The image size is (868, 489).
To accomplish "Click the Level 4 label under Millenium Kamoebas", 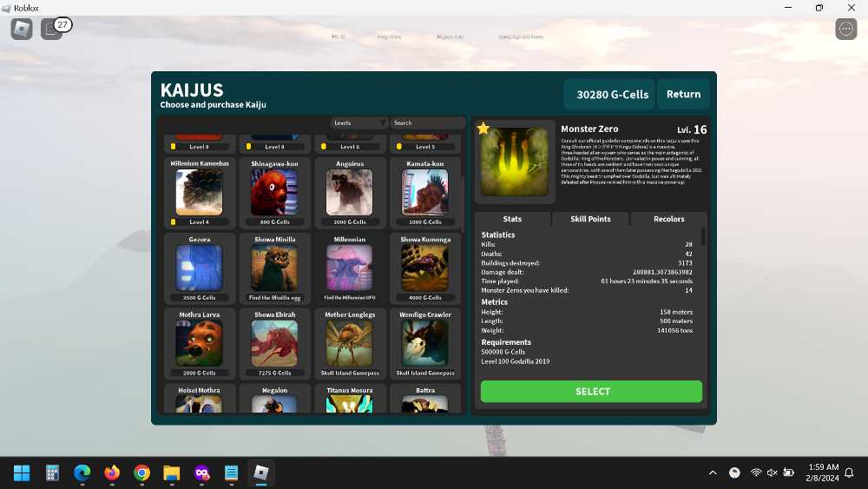I will (200, 222).
